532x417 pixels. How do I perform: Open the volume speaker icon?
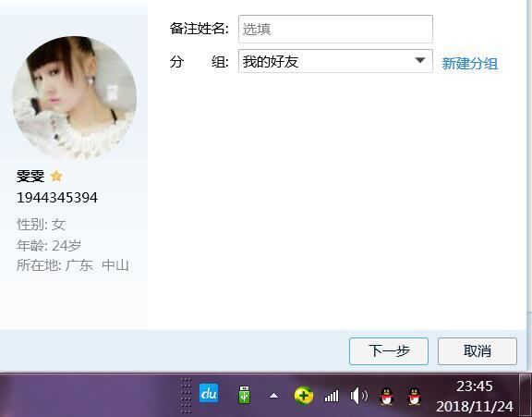tap(359, 396)
